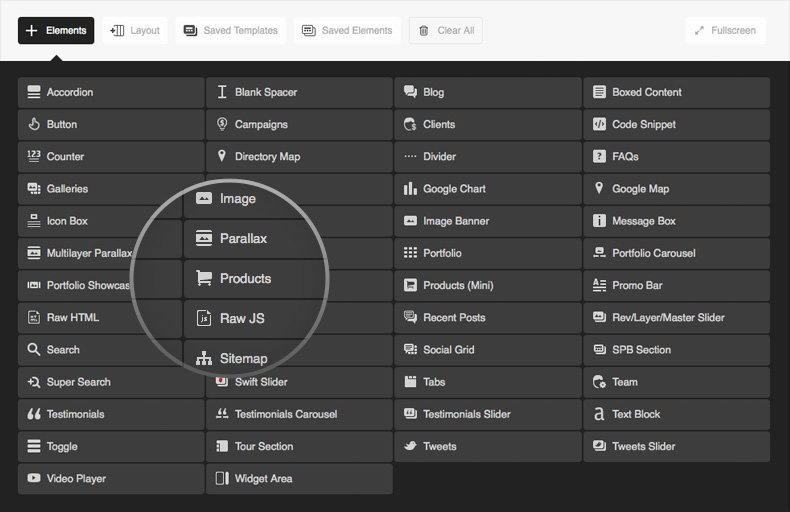The width and height of the screenshot is (790, 512).
Task: Click the Search magnifier icon
Action: [34, 350]
